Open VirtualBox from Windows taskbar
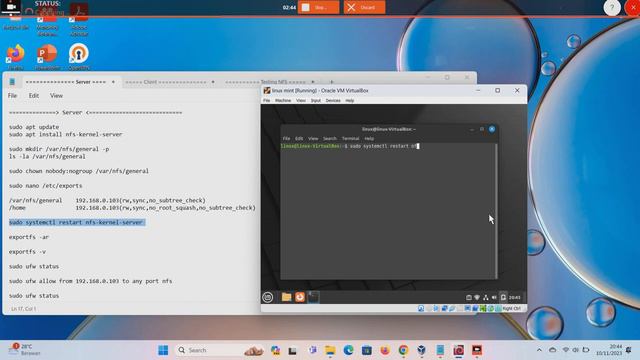The height and width of the screenshot is (360, 640). [x=422, y=350]
